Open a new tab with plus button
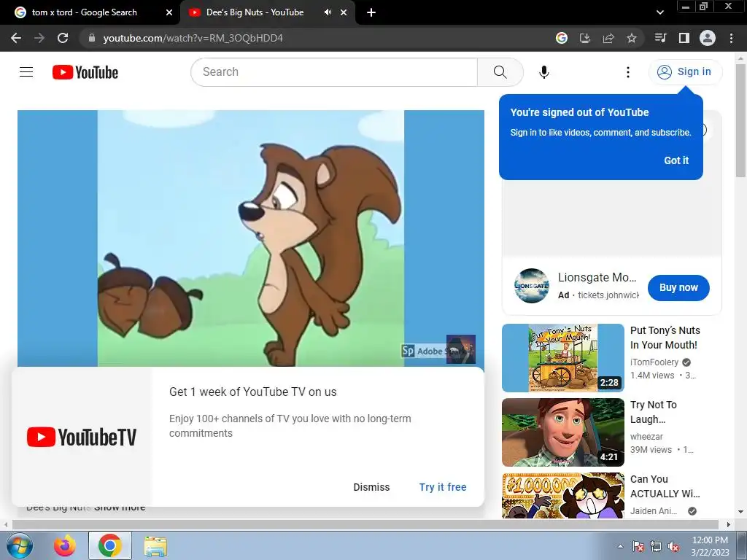 pos(371,12)
